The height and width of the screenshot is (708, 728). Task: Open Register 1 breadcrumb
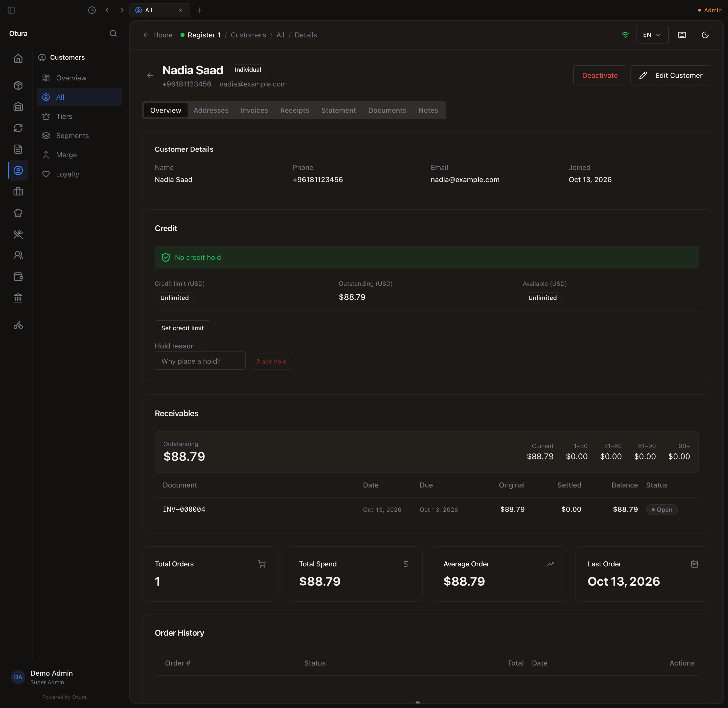click(x=200, y=35)
